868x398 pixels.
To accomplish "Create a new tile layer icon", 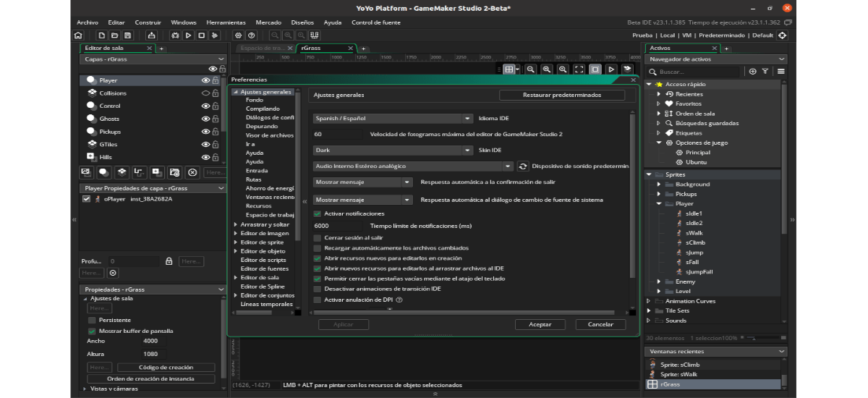I will click(122, 172).
